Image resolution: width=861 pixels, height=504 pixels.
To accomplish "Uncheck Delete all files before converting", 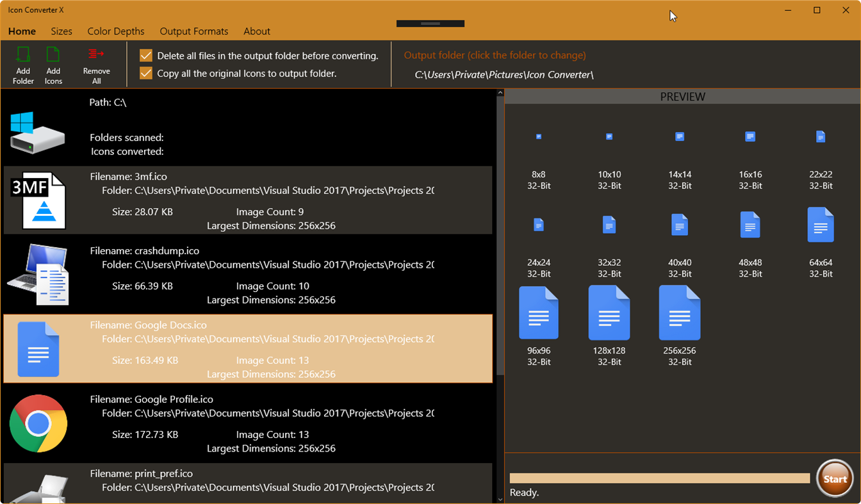I will point(145,56).
